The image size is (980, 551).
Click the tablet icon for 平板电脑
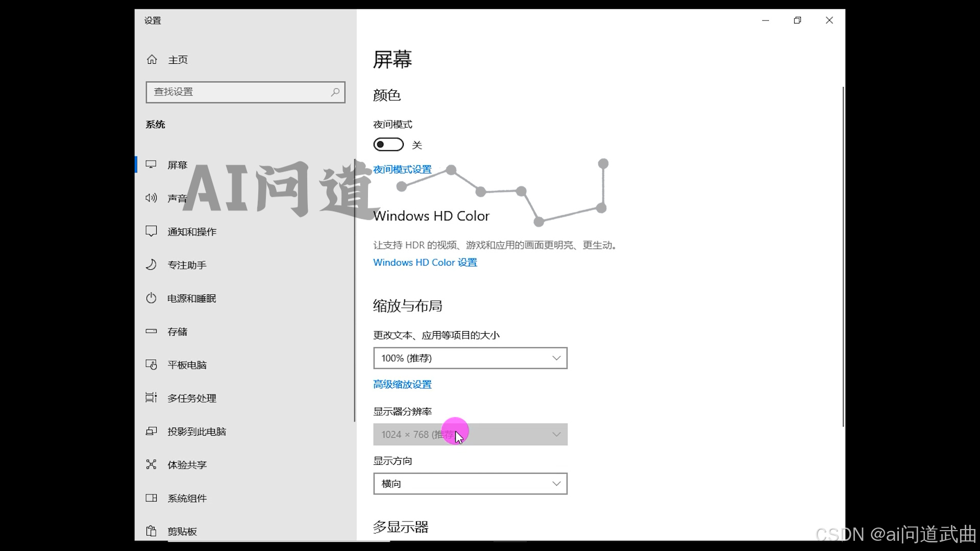151,365
